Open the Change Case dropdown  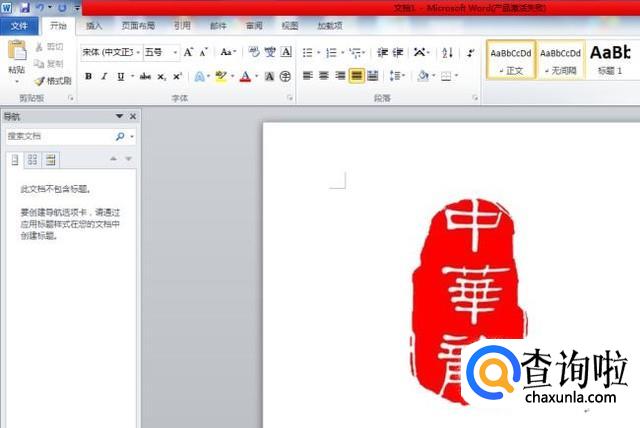click(228, 52)
